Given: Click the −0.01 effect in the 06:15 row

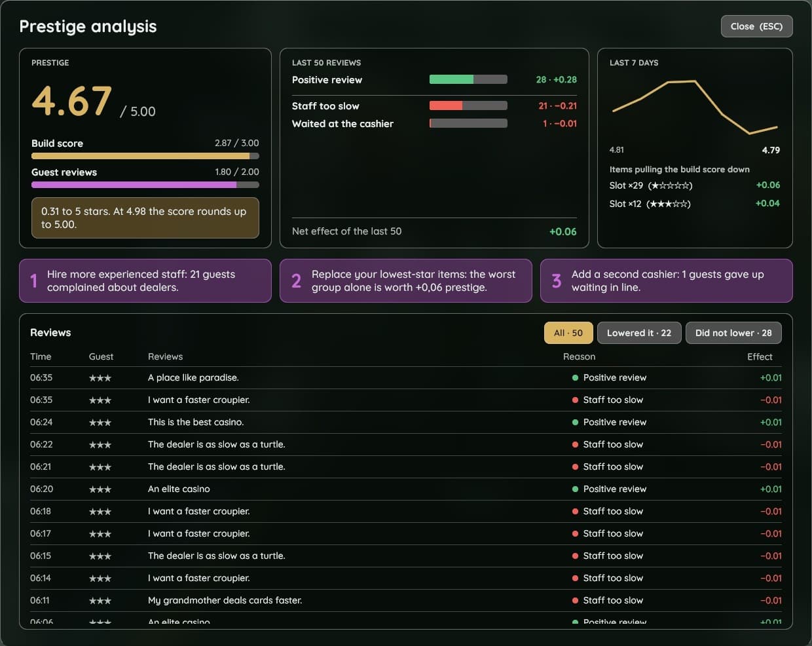Looking at the screenshot, I should tap(771, 556).
